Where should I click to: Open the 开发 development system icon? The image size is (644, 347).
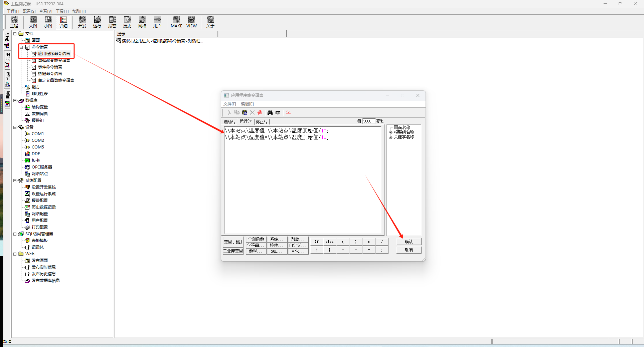tap(82, 22)
